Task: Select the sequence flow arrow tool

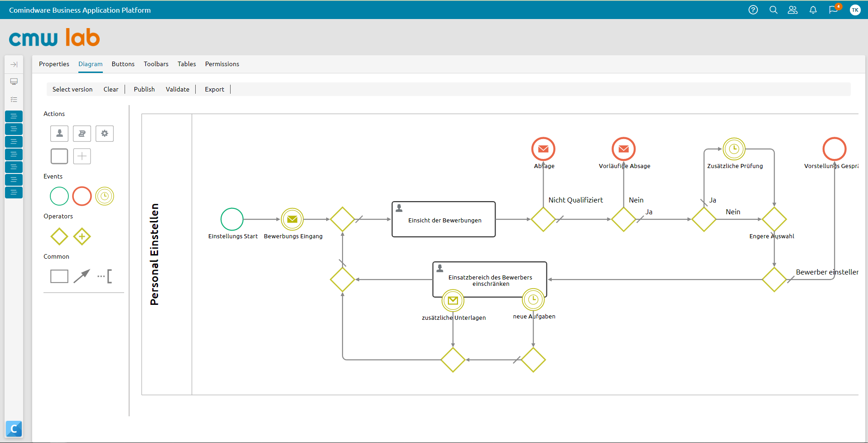Action: (82, 276)
